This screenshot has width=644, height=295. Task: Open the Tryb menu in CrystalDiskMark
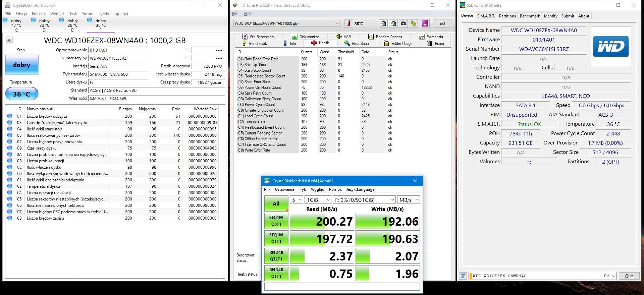pyautogui.click(x=303, y=189)
